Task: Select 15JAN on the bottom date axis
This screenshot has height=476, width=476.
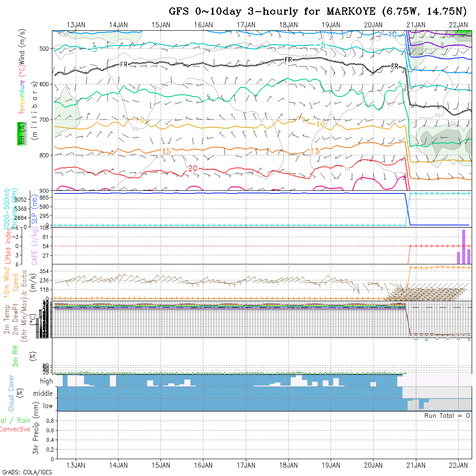Action: tap(161, 465)
